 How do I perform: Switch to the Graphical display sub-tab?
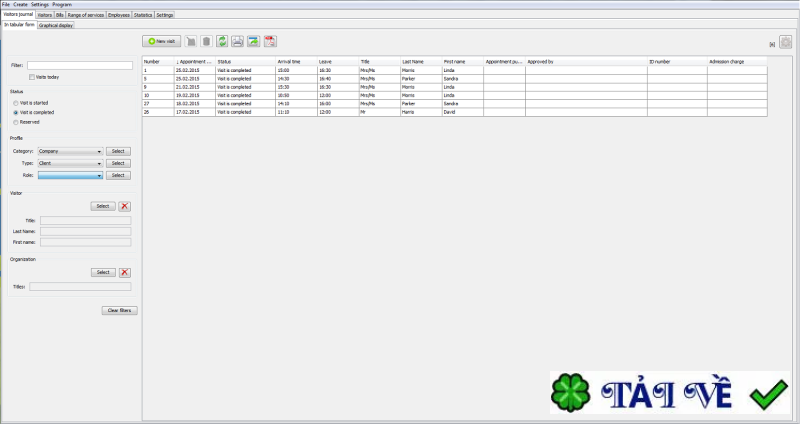tap(56, 25)
